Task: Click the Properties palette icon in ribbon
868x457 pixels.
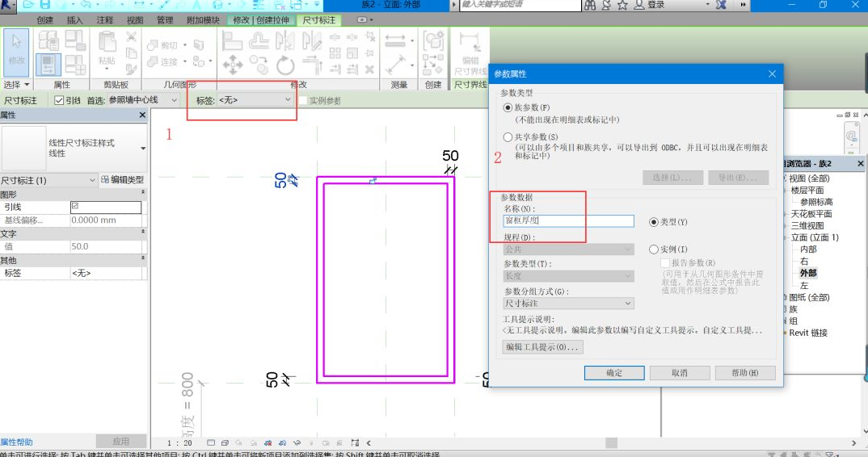Action: pos(48,65)
